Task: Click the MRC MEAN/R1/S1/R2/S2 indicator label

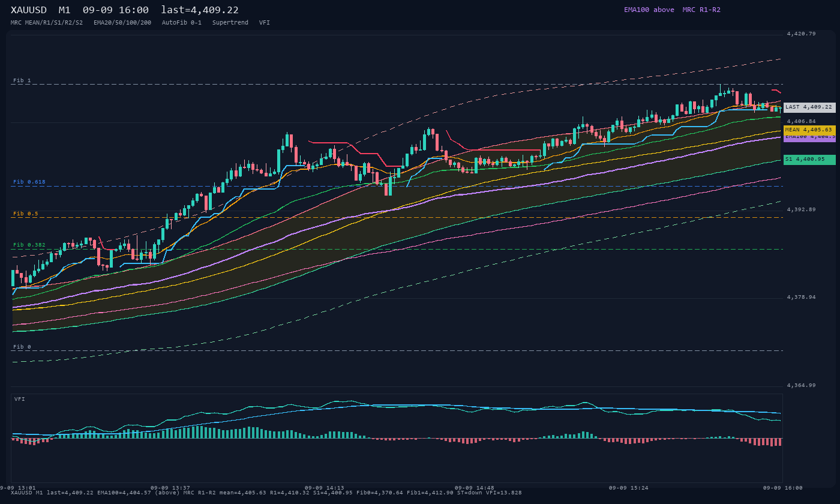Action: pyautogui.click(x=47, y=22)
